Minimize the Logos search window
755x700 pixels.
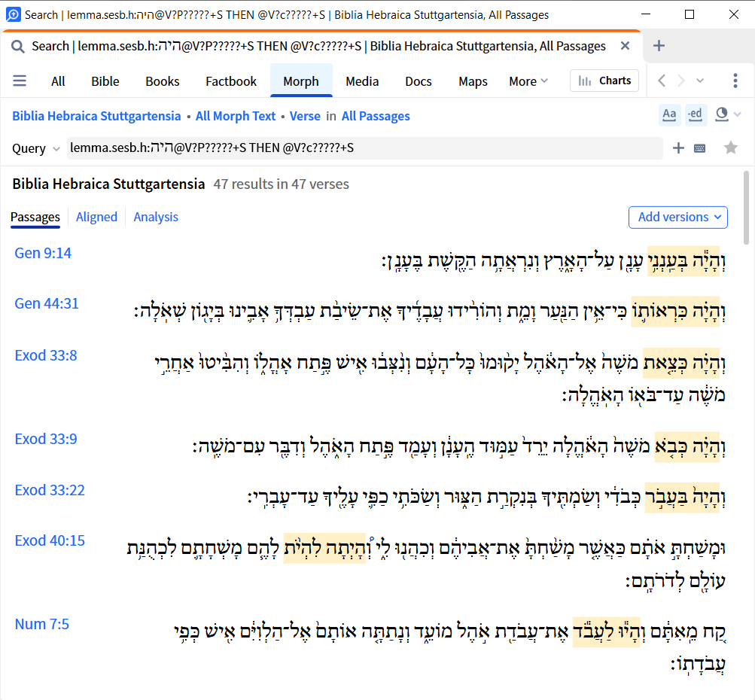coord(646,14)
